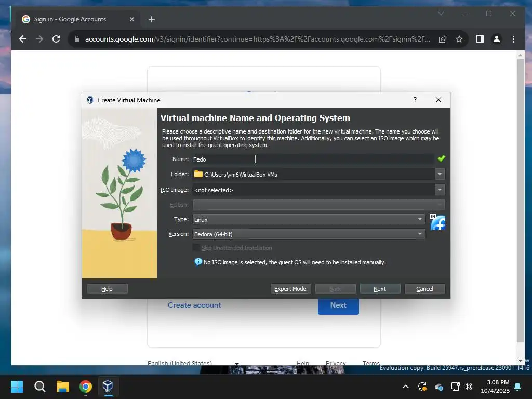Screen dimensions: 532x399
Task: Open Windows Start menu
Action: (17, 387)
